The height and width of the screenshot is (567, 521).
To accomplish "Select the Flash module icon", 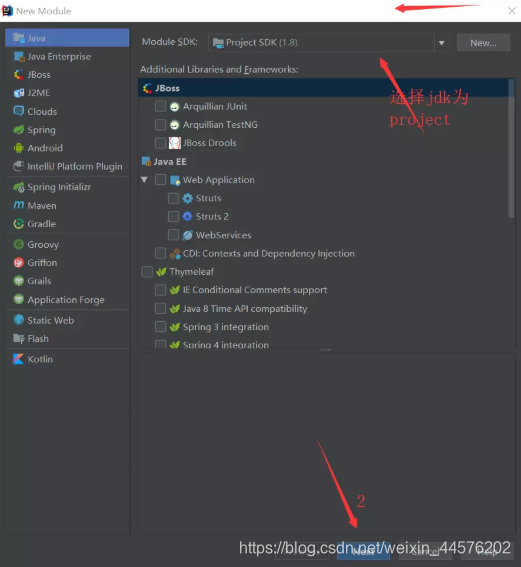I will [x=19, y=338].
